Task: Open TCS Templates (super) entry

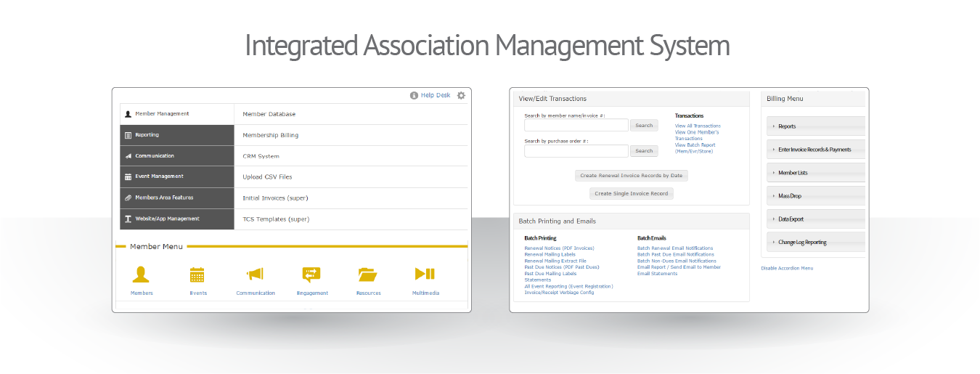Action: [x=276, y=219]
